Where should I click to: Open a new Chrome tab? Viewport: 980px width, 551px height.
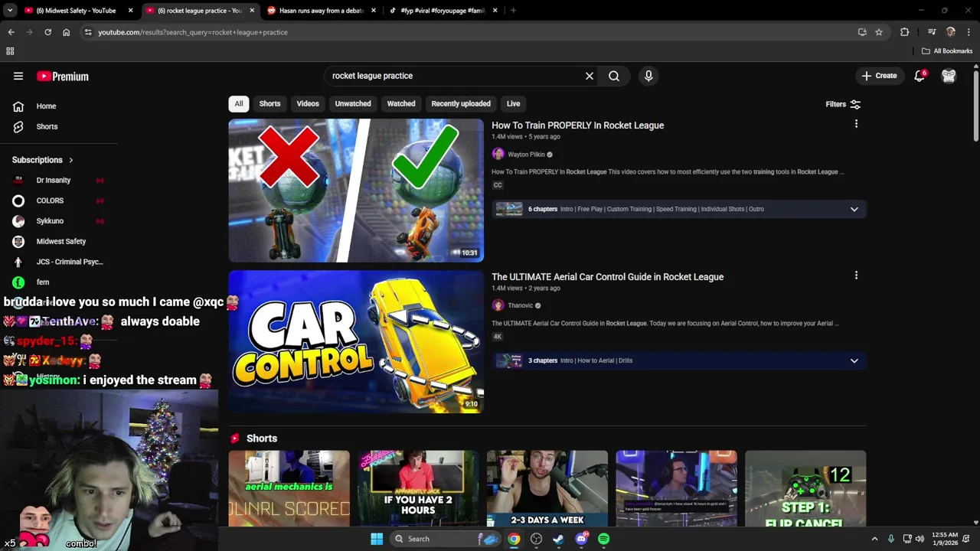[x=513, y=11]
